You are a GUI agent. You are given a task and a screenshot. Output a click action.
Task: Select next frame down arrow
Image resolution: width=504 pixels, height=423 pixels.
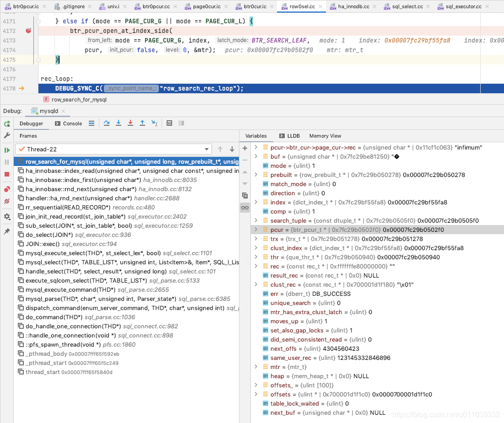tap(232, 150)
